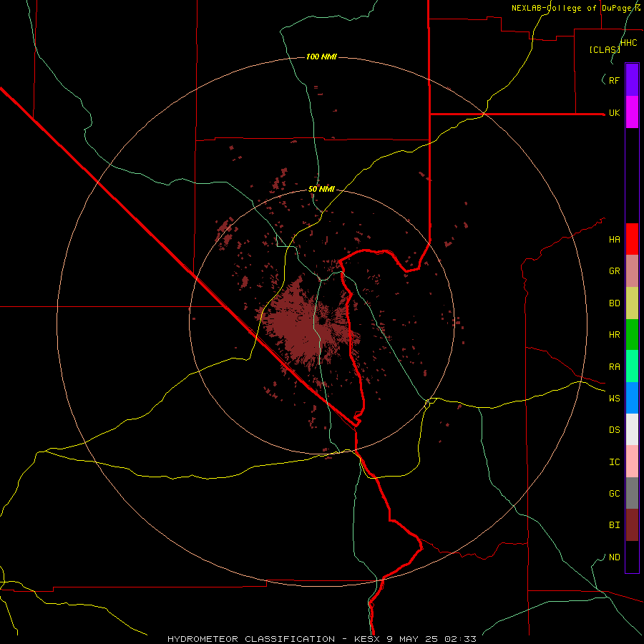Click the yellow BD legend color swatch

(x=632, y=303)
